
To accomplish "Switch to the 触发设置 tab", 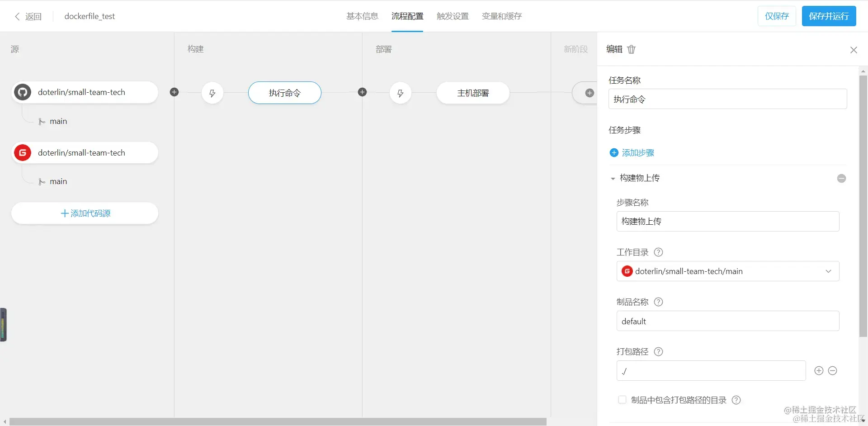I will (453, 16).
